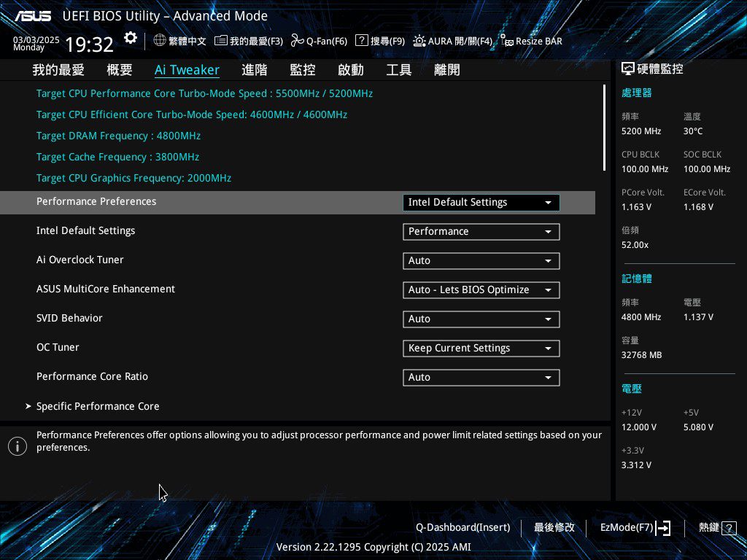Select the Ai Tweaker tab
This screenshot has width=747, height=560.
[x=187, y=70]
